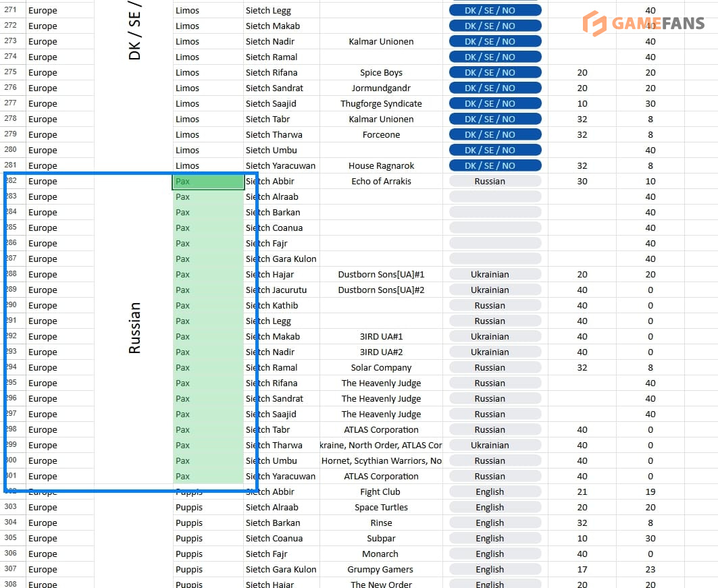Select the Puppis cell in the Space Turtles row

(x=208, y=507)
